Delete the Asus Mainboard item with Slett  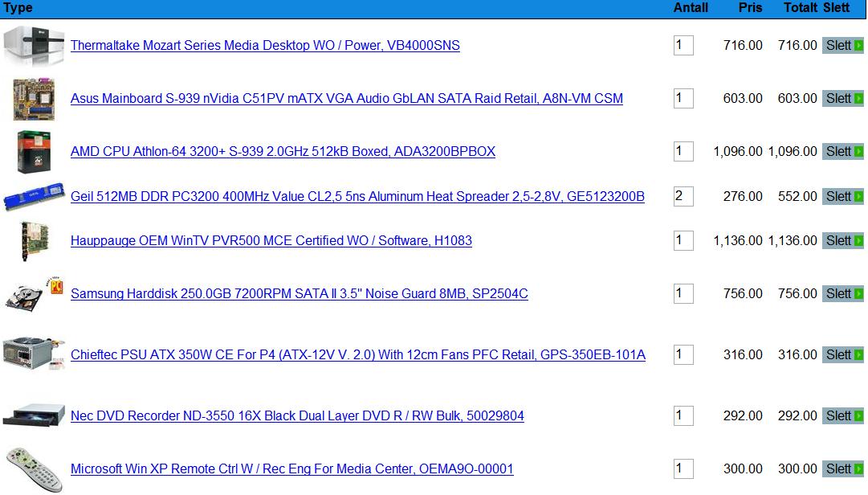click(x=842, y=99)
